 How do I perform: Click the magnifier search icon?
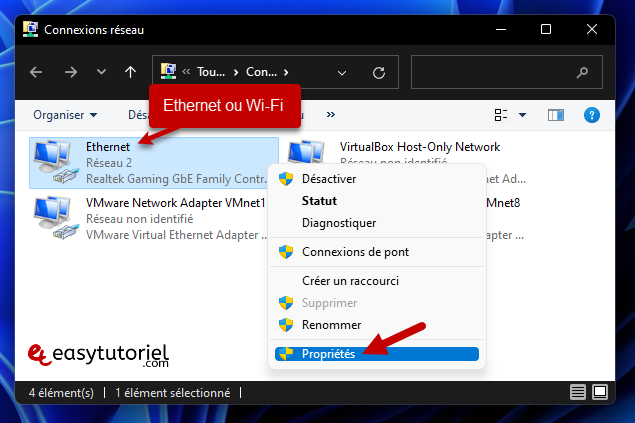click(x=582, y=72)
